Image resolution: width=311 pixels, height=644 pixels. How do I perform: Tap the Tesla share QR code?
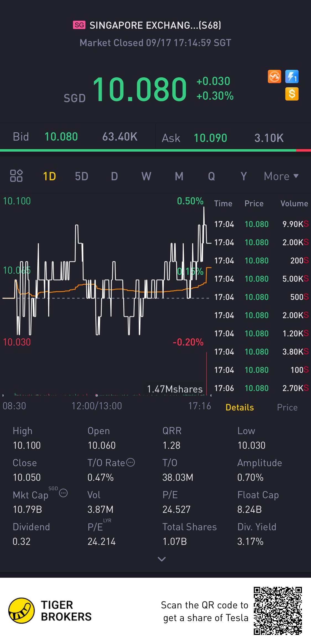click(278, 611)
